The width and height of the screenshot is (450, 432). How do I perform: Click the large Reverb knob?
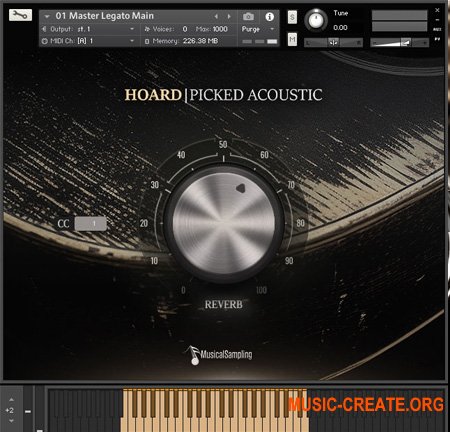(x=224, y=223)
